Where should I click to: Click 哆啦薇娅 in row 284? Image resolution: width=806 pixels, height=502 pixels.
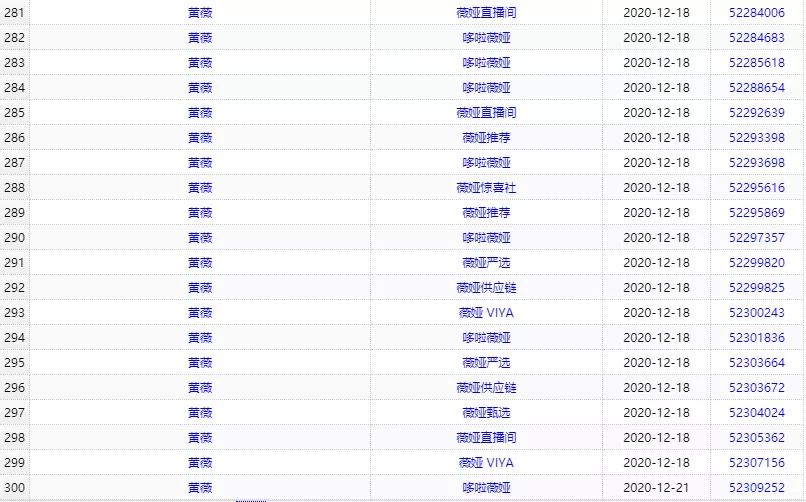pyautogui.click(x=486, y=88)
